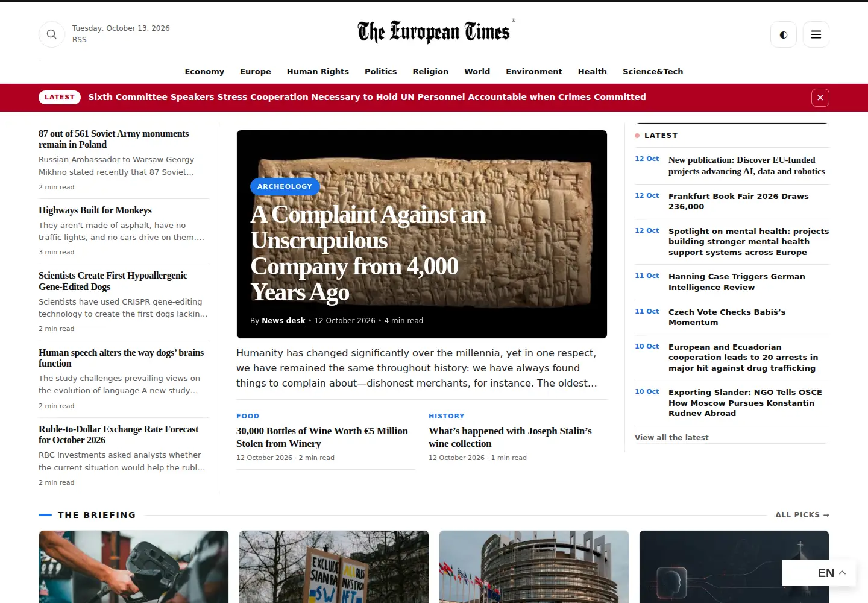Read the Sixth Committee Speakers banner headline

point(367,97)
